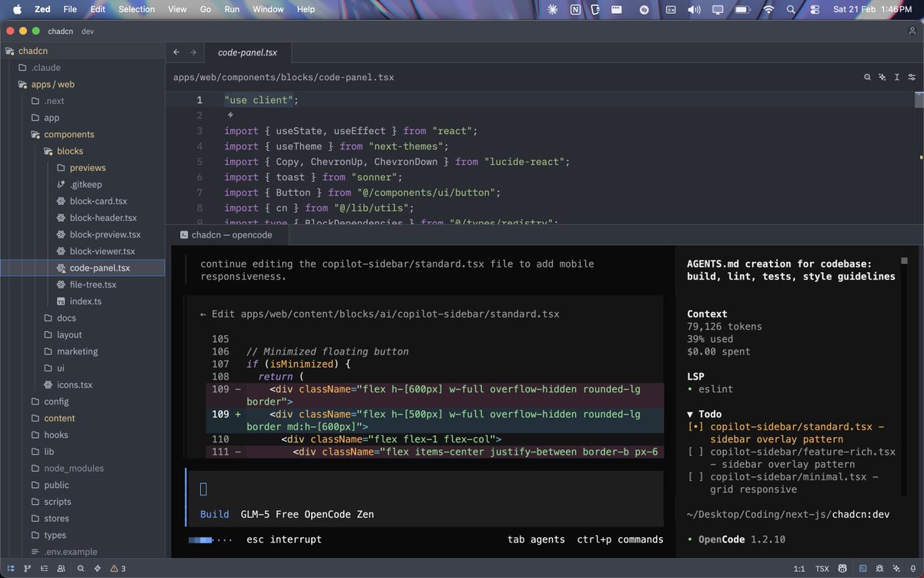The height and width of the screenshot is (578, 924).
Task: Toggle the terminal panel from status bar
Action: 862,569
